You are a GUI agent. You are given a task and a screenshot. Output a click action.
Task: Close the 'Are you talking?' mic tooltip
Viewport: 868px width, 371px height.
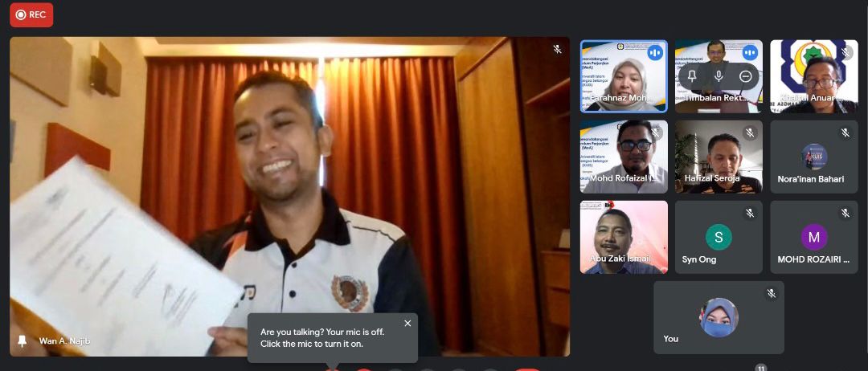click(x=407, y=324)
